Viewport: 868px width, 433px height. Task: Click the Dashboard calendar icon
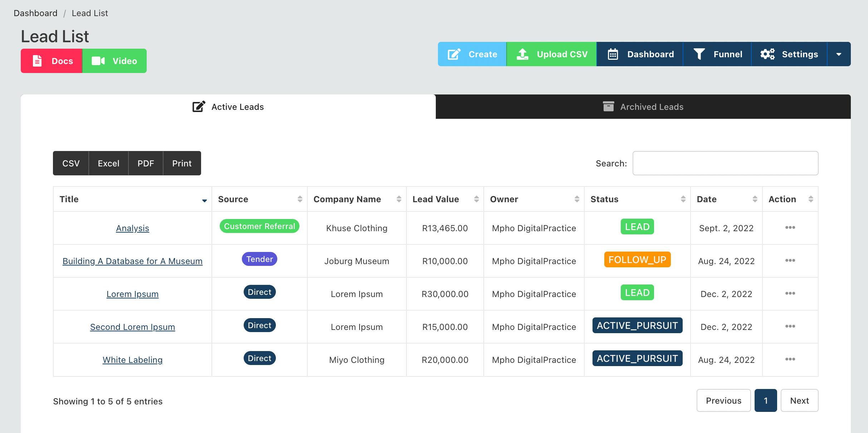[x=613, y=54]
